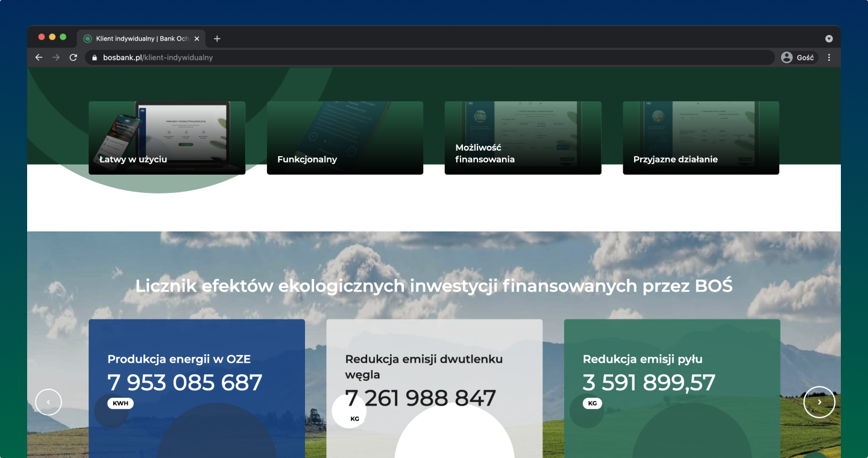Viewport: 868px width, 458px height.
Task: Select the Możliwość finansowania card
Action: coord(523,138)
